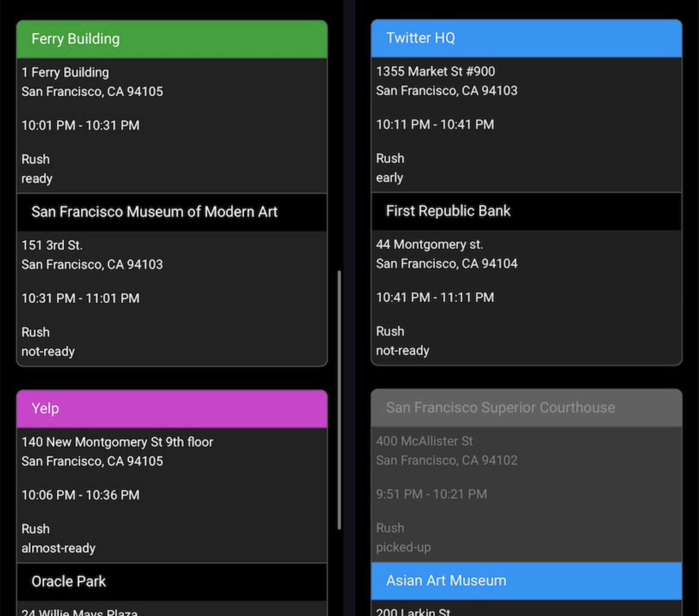Image resolution: width=699 pixels, height=616 pixels.
Task: Select the First Republic Bank header
Action: [x=526, y=211]
